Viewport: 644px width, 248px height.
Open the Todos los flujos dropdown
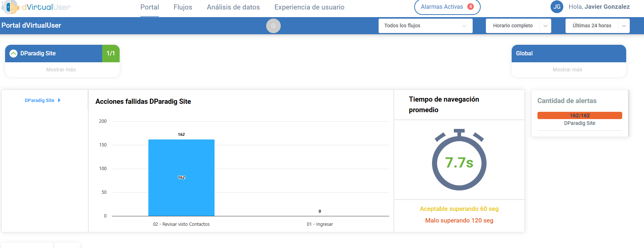pos(425,26)
